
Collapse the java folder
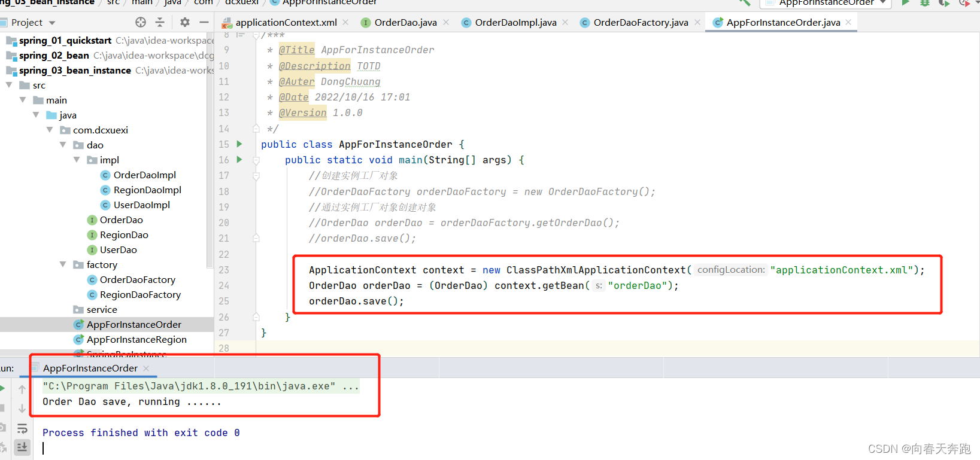(x=36, y=115)
